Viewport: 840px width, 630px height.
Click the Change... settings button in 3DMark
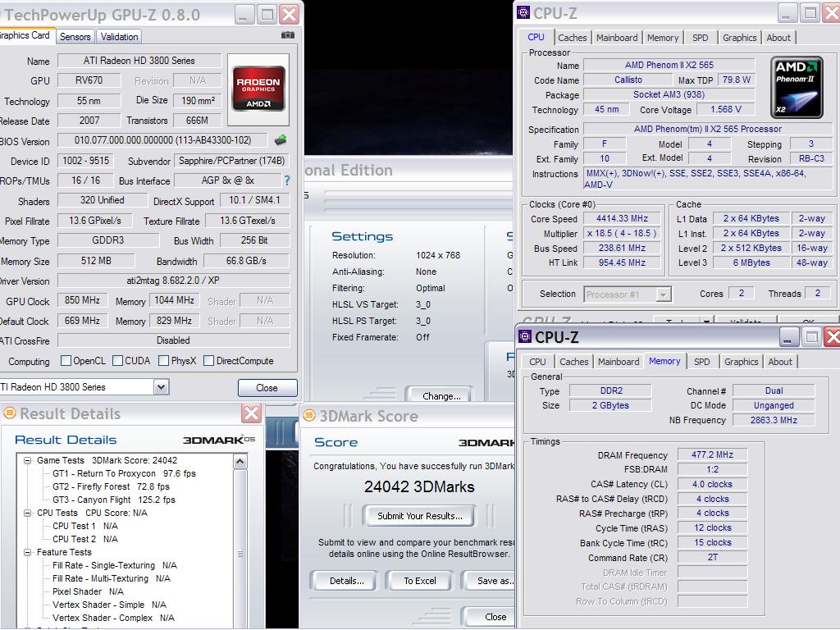click(441, 396)
